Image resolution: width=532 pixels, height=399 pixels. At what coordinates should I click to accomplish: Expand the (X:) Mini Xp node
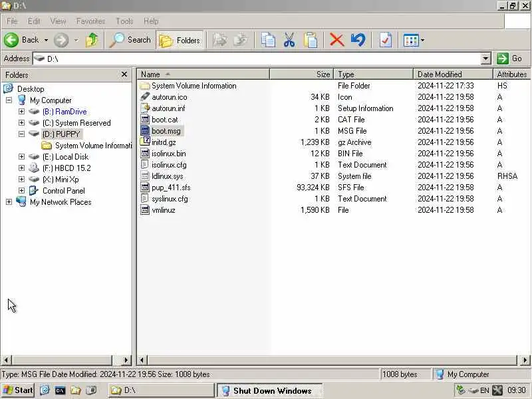point(21,179)
